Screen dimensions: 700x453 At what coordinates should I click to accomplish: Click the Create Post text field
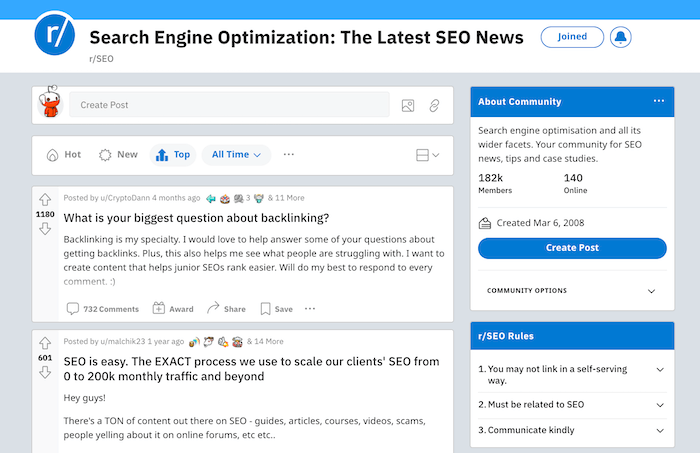pyautogui.click(x=229, y=105)
